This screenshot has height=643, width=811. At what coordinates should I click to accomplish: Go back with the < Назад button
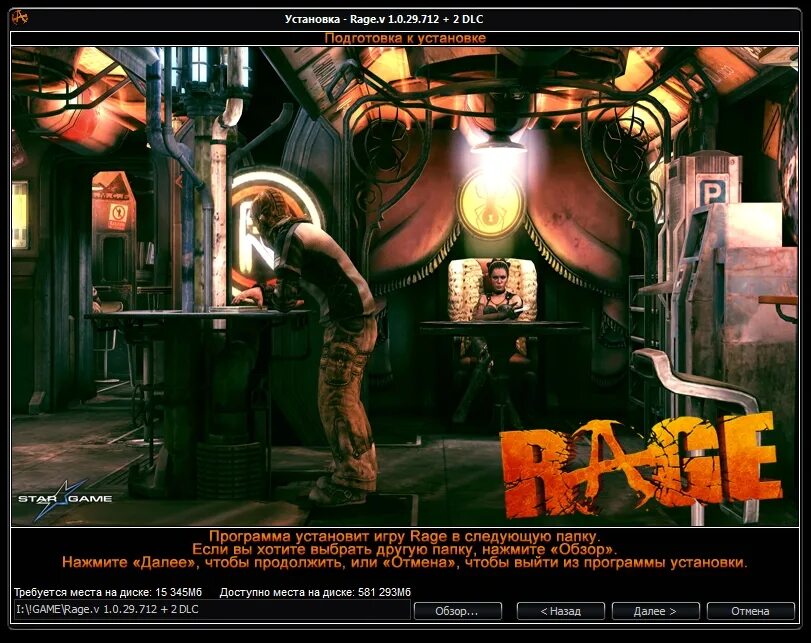click(561, 611)
